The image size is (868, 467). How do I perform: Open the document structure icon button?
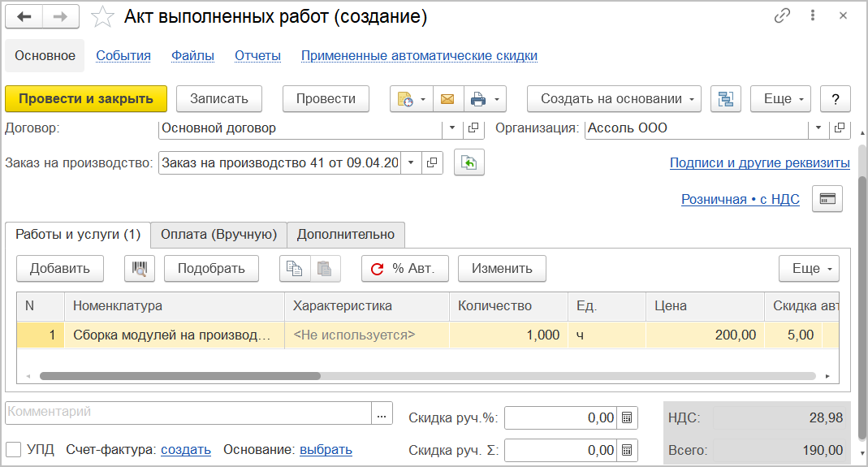[726, 99]
